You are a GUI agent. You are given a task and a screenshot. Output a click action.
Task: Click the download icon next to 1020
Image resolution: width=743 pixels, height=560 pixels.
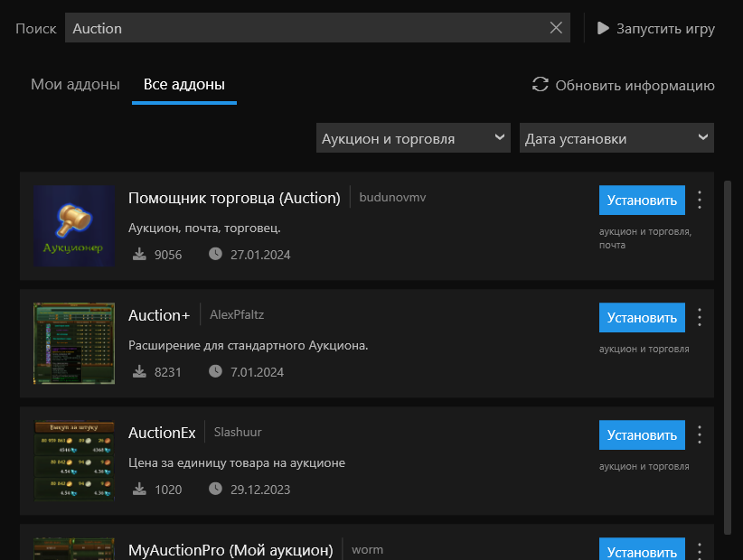click(139, 489)
